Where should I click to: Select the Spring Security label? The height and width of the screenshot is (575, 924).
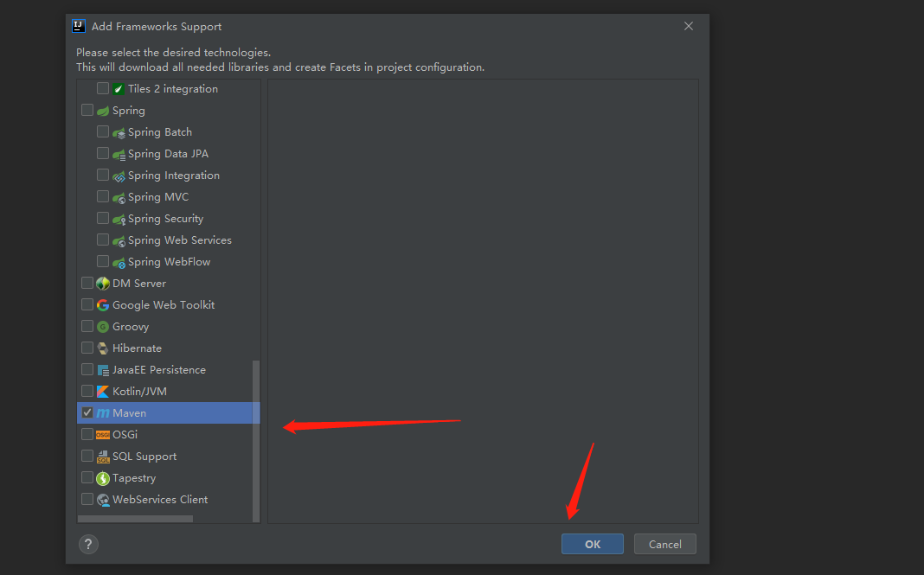(165, 219)
